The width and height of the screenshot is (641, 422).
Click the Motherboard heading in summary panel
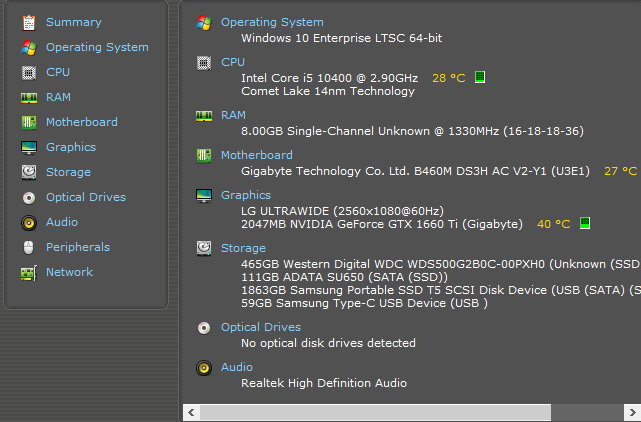point(256,155)
